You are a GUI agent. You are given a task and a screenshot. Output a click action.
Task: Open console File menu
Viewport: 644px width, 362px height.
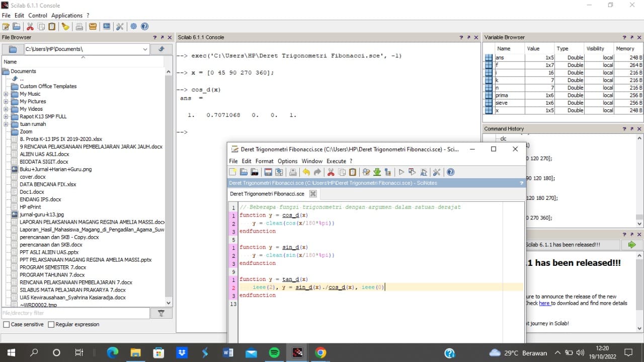click(6, 16)
